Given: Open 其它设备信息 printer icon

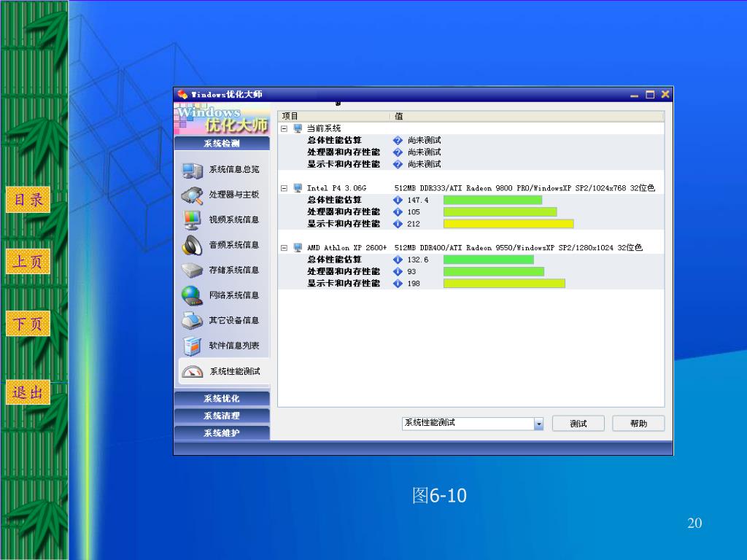Looking at the screenshot, I should (192, 321).
